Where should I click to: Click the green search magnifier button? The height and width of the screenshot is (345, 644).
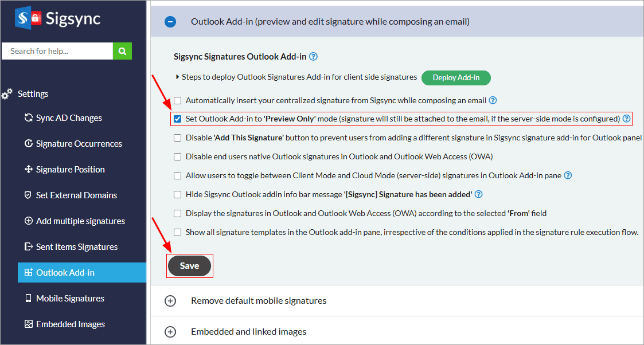click(x=122, y=51)
